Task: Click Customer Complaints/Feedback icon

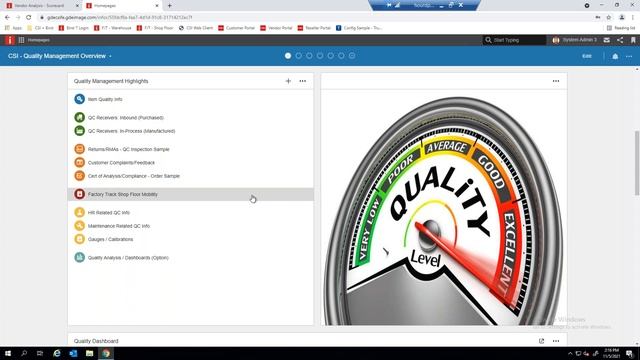Action: coord(80,162)
